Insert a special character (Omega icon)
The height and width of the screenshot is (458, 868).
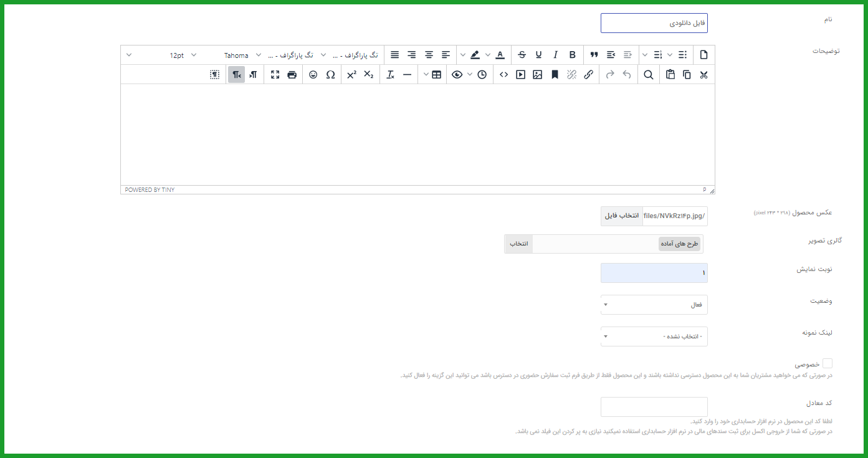[x=330, y=75]
